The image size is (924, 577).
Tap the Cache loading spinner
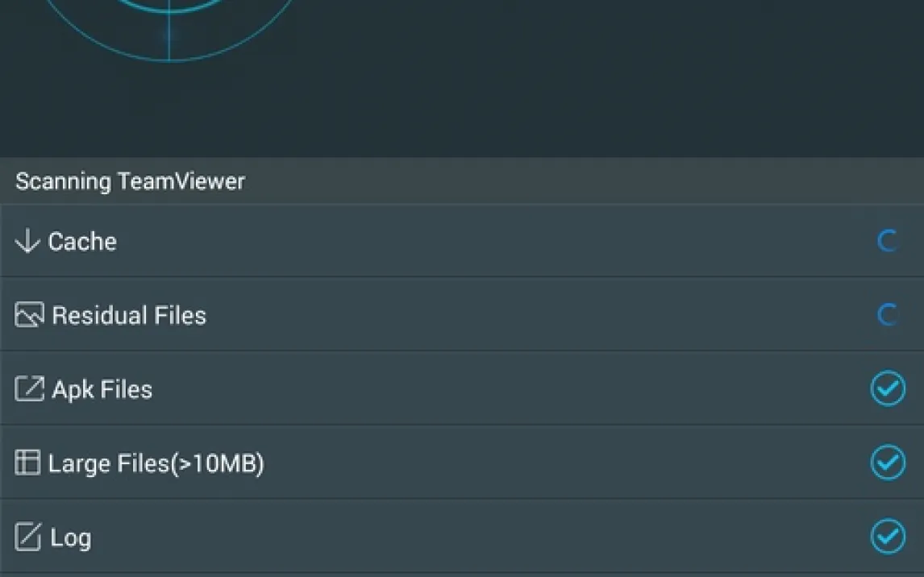pyautogui.click(x=888, y=241)
